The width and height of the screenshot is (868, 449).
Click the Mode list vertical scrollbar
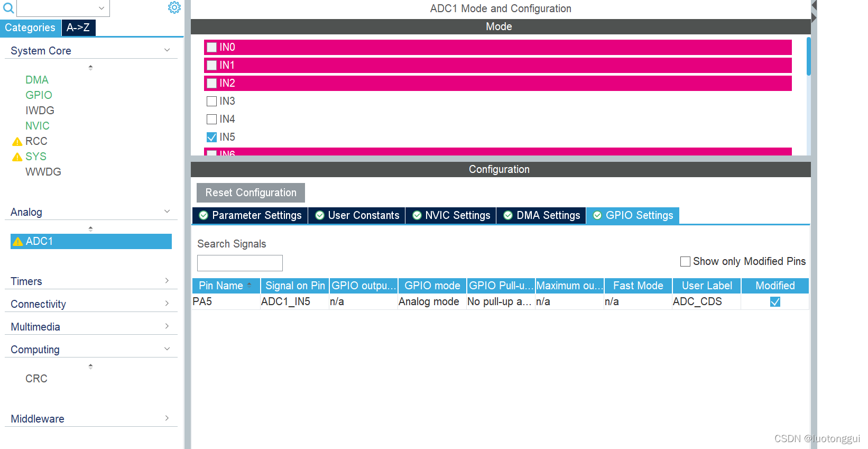point(808,56)
